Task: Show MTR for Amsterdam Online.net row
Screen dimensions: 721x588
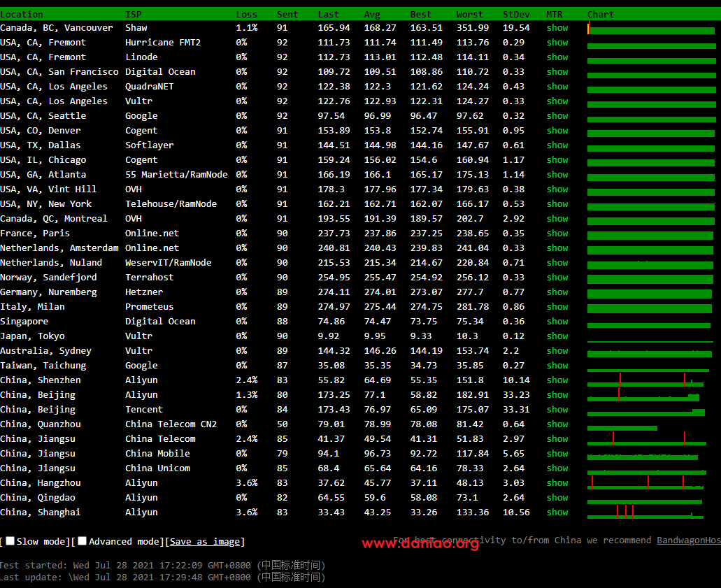Action: 557,248
